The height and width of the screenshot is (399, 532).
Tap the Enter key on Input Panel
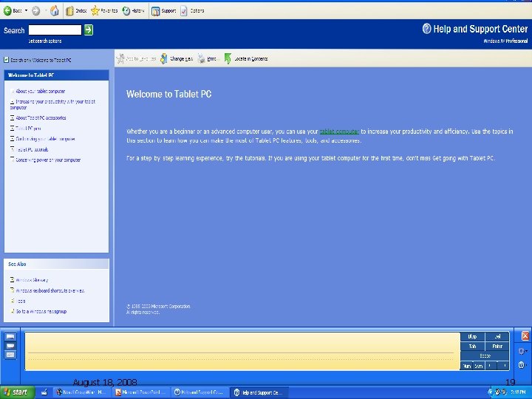(x=497, y=347)
